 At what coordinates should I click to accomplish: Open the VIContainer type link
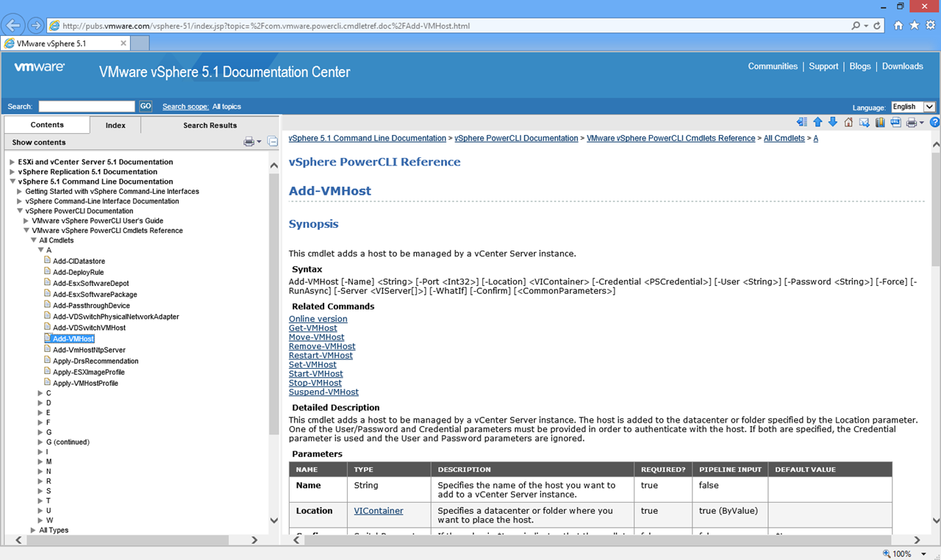379,511
